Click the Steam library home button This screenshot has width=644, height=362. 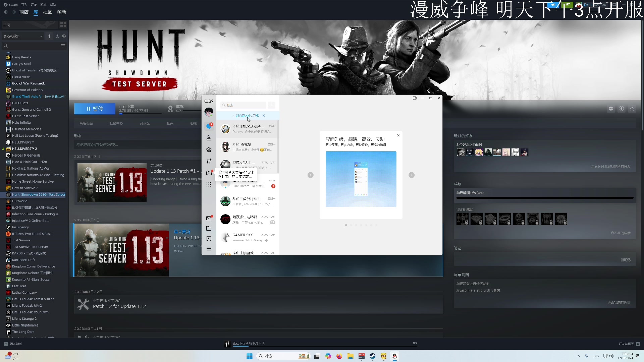tap(30, 25)
